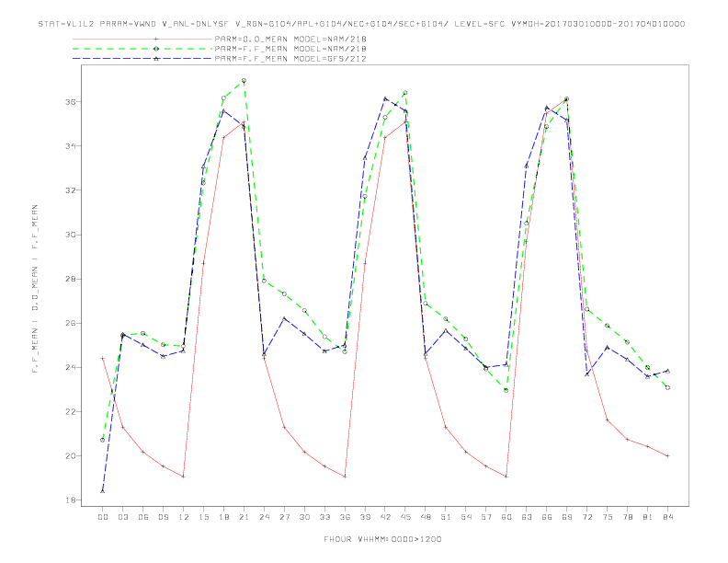Click the x-axis forecast hour label 00
This screenshot has height=563, width=728.
pos(103,517)
